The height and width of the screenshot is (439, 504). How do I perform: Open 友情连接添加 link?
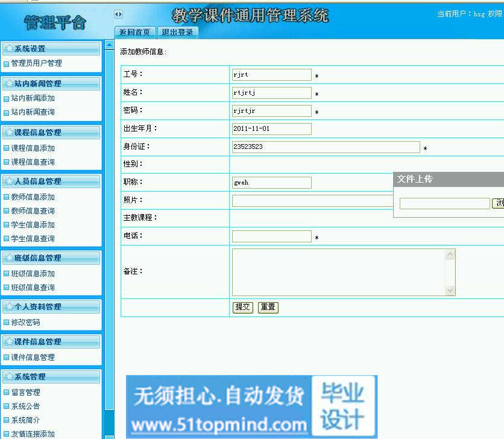point(33,434)
